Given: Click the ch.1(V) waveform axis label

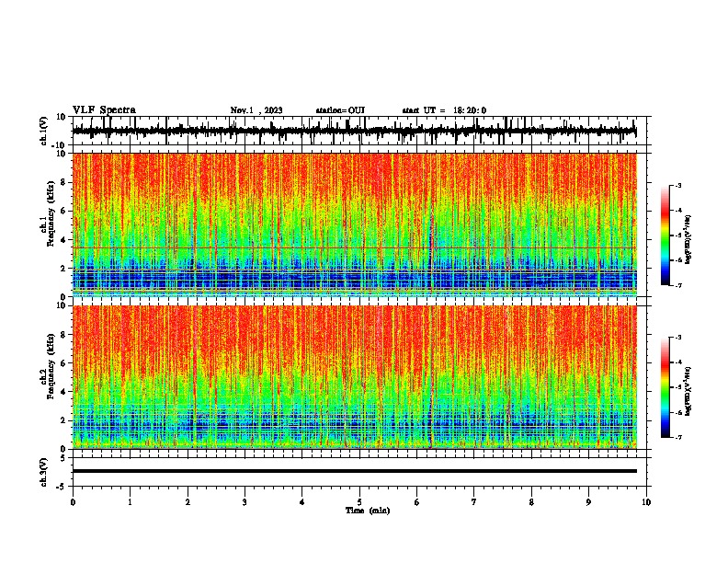Looking at the screenshot, I should point(44,131).
